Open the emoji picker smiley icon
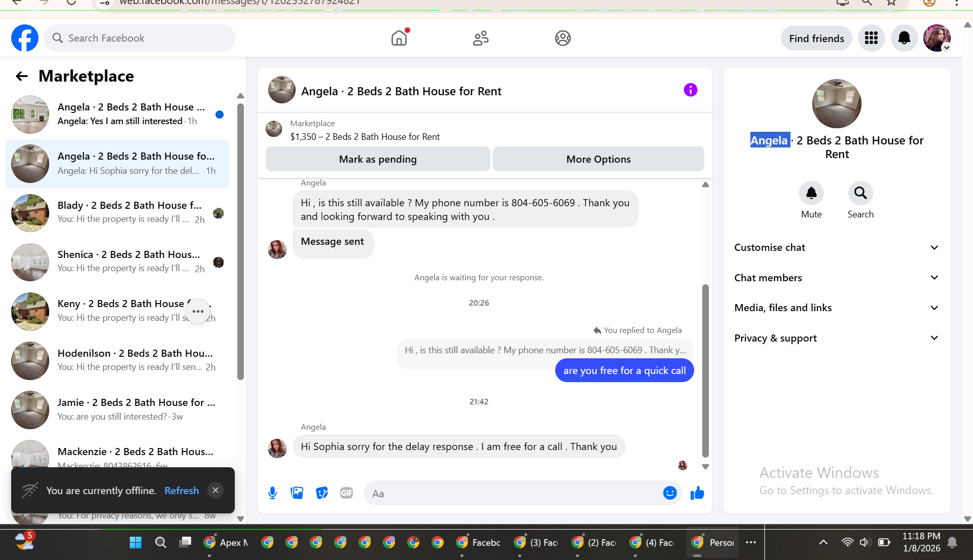 [x=670, y=493]
